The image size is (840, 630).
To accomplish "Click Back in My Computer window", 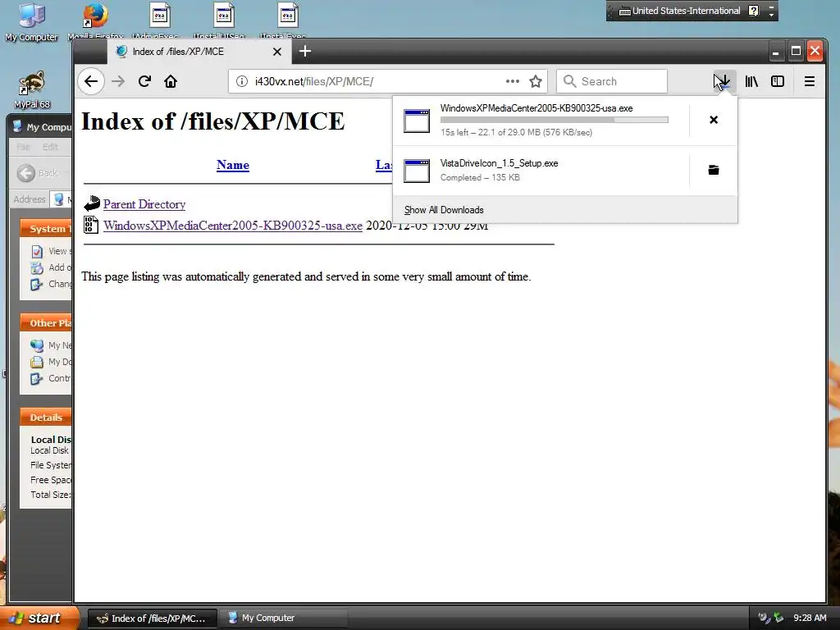I will [38, 173].
